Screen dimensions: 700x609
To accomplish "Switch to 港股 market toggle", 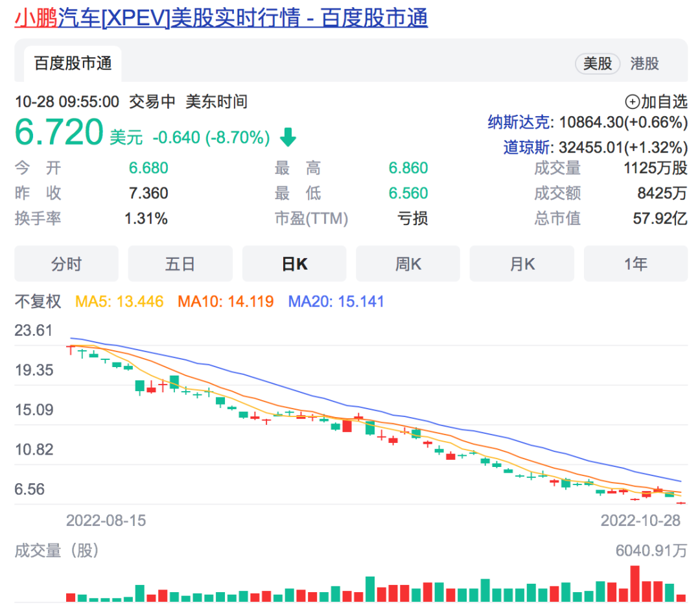I will (644, 64).
